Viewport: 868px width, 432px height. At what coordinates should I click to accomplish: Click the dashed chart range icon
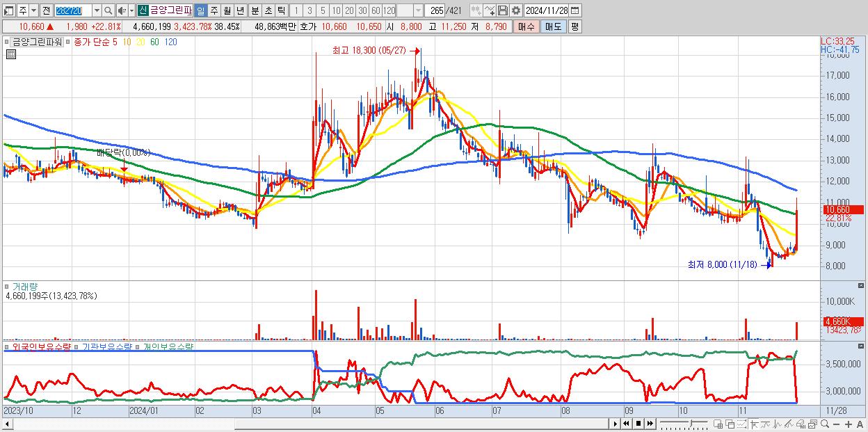point(741,424)
